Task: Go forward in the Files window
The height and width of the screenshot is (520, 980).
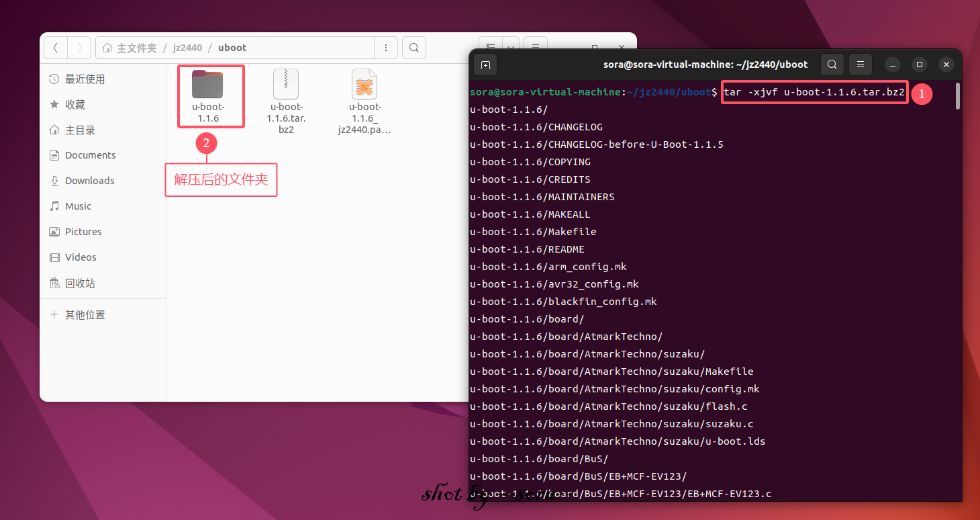Action: pyautogui.click(x=79, y=48)
